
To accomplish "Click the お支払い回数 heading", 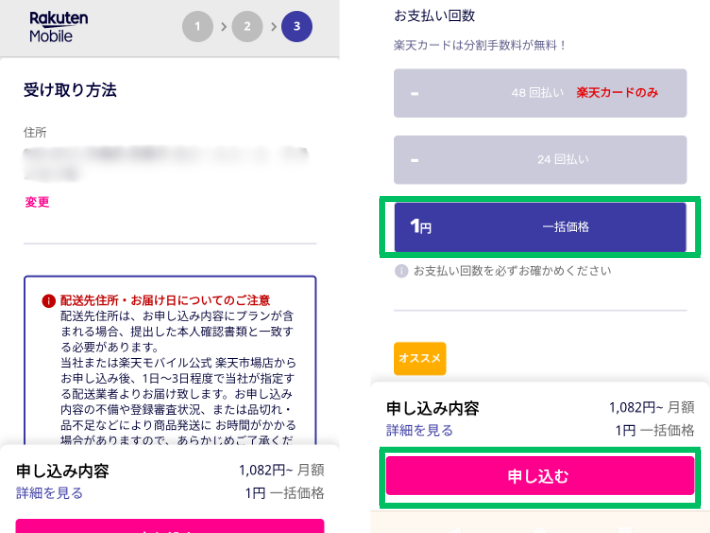I will coord(434,16).
